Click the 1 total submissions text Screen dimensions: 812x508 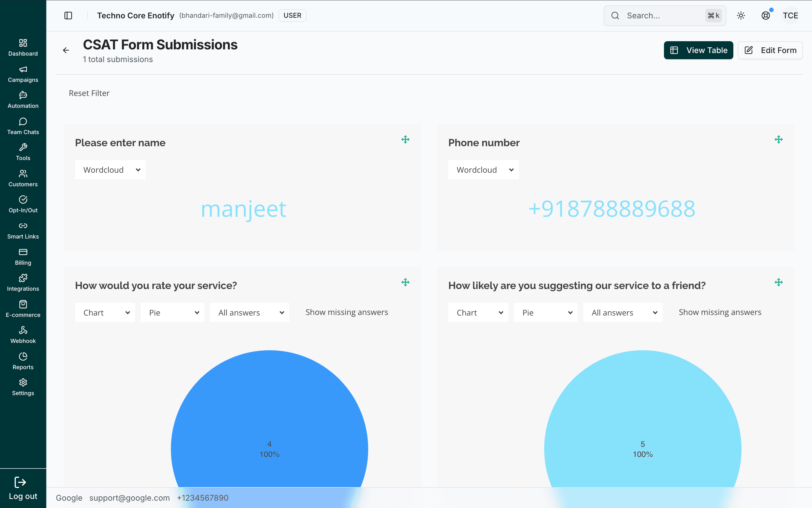pos(118,59)
